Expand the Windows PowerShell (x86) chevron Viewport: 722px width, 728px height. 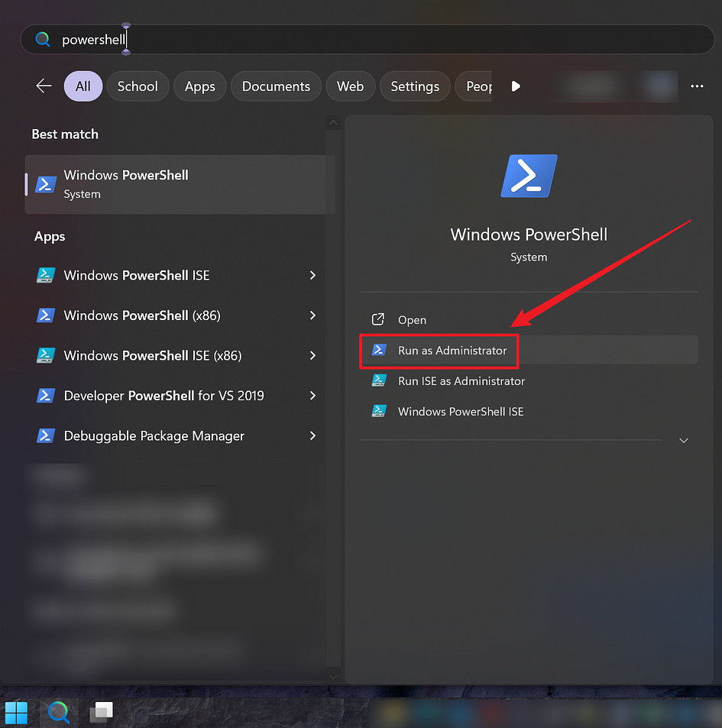pos(313,315)
